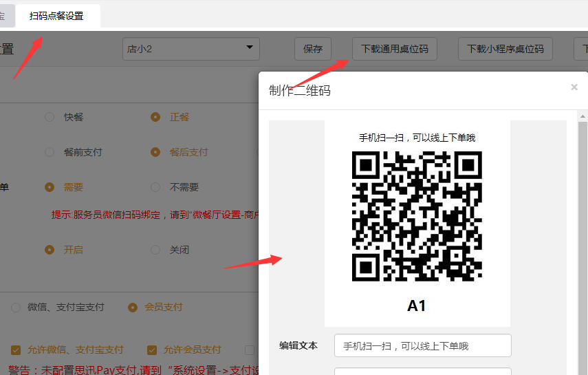Click the 保存 button

pyautogui.click(x=313, y=49)
